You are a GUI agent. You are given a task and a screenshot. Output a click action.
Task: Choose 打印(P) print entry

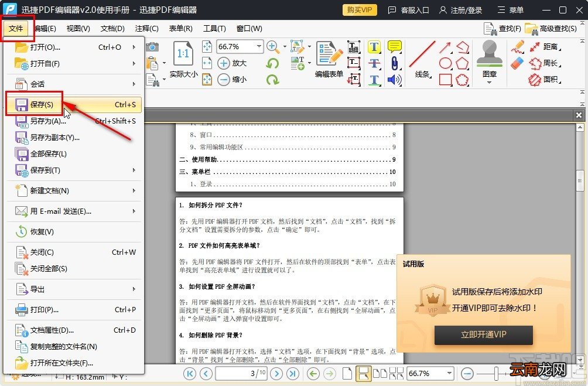tap(74, 309)
